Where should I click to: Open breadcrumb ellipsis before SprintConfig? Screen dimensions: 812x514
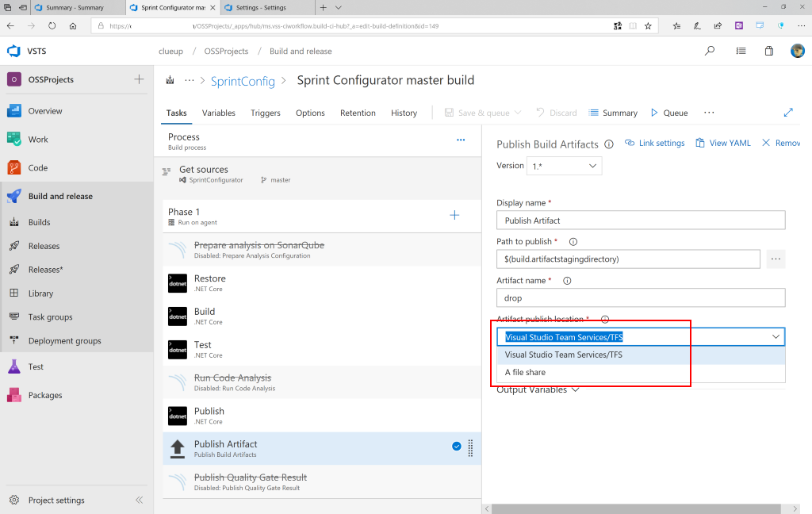coord(190,80)
